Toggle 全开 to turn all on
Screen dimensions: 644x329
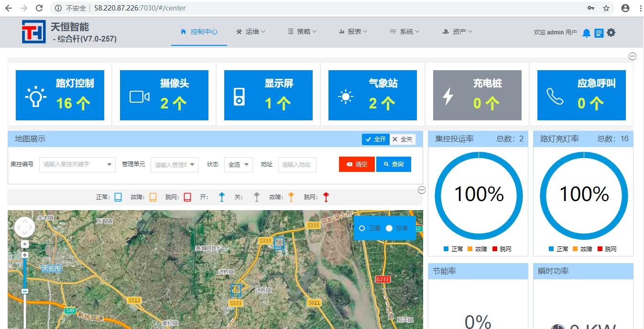[376, 139]
